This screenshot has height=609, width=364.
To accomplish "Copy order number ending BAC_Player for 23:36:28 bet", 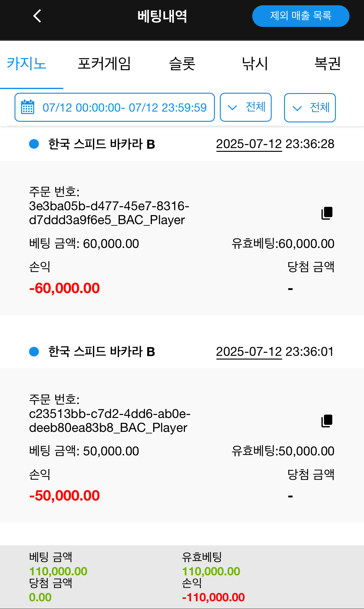I will 327,213.
